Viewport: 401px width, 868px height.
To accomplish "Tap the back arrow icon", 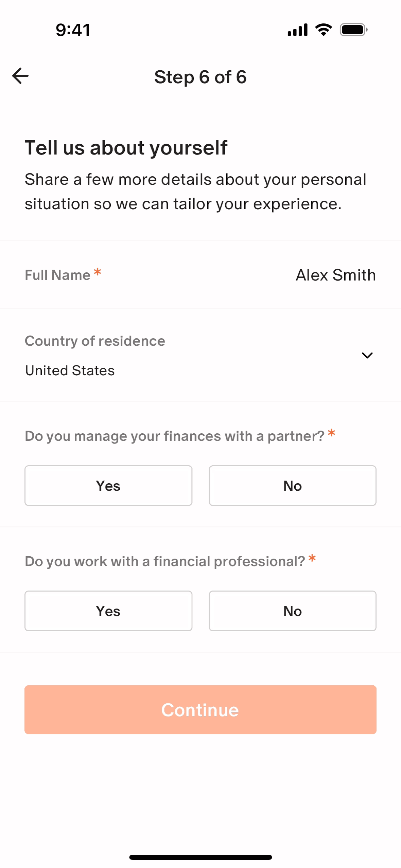I will coord(20,76).
